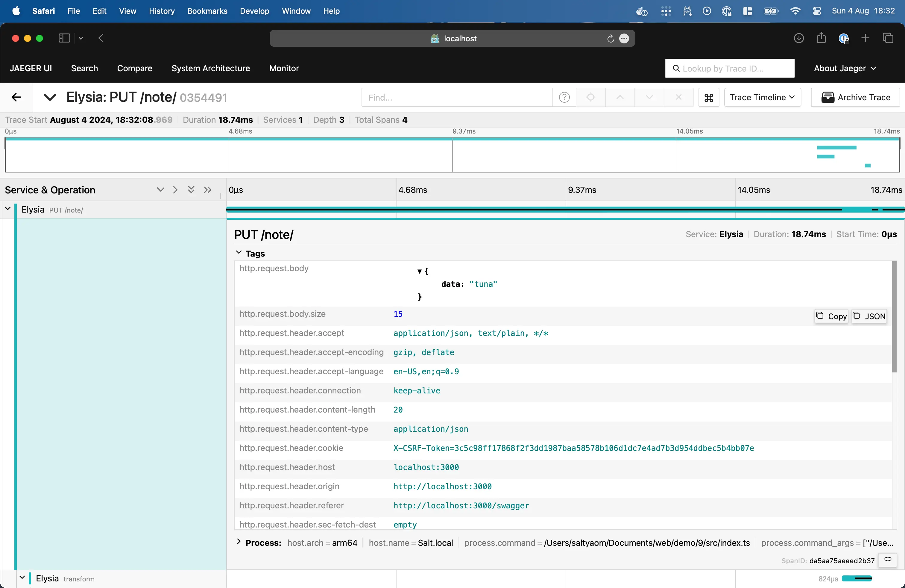The height and width of the screenshot is (588, 905).
Task: Click the 824µs transform span bar
Action: pyautogui.click(x=856, y=578)
